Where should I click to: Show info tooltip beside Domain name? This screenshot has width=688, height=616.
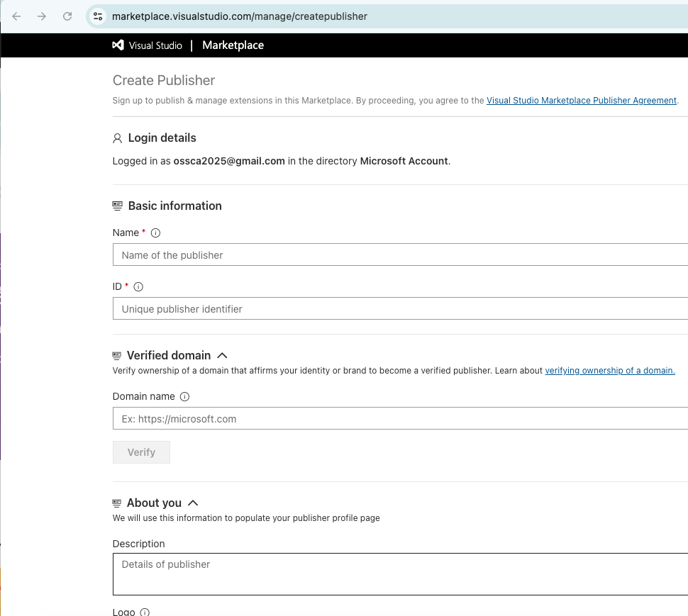pyautogui.click(x=184, y=397)
